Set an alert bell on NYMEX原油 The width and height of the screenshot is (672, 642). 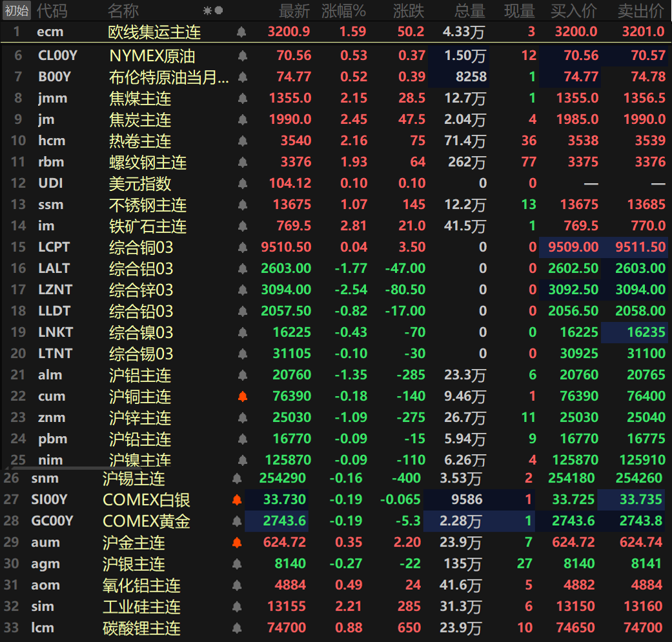coord(243,56)
